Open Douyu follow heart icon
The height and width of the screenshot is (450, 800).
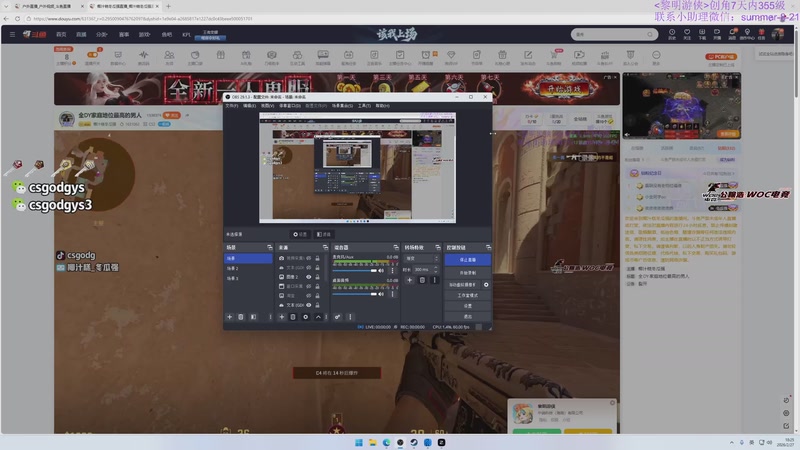click(x=687, y=34)
